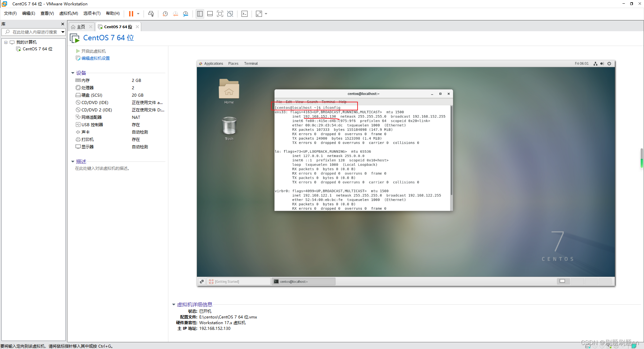The height and width of the screenshot is (349, 644).
Task: Pause the virtual machine with the orange button
Action: pyautogui.click(x=131, y=14)
